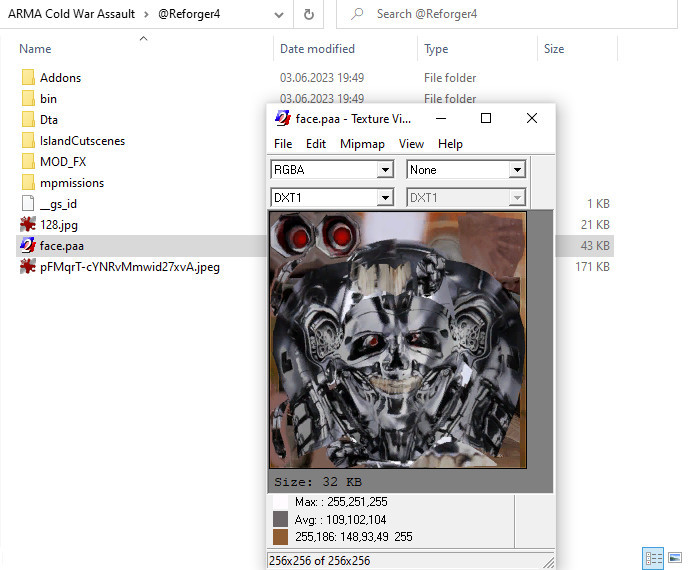Viewport: 690px width, 570px height.
Task: Click the __gs_id file name
Action: pyautogui.click(x=59, y=204)
